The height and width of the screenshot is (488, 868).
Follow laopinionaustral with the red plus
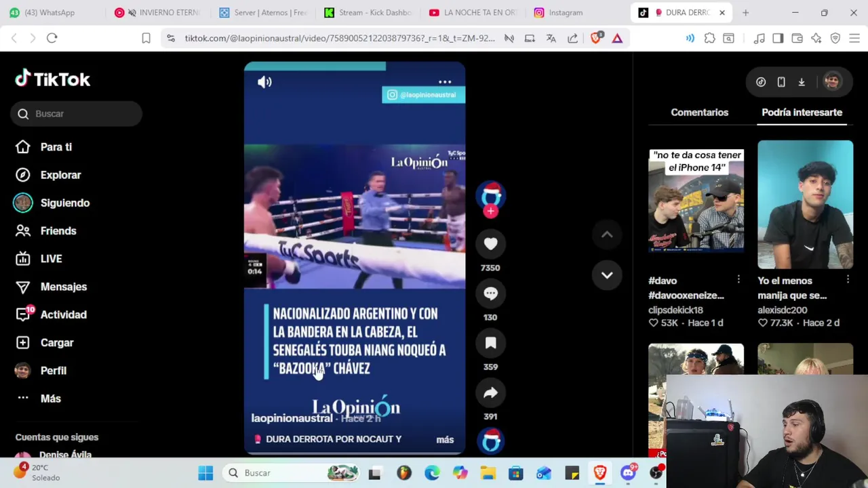pos(490,211)
